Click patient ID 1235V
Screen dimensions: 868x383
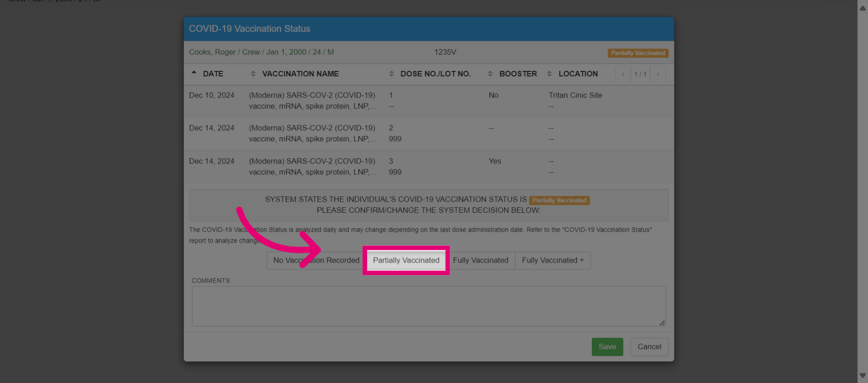(445, 52)
